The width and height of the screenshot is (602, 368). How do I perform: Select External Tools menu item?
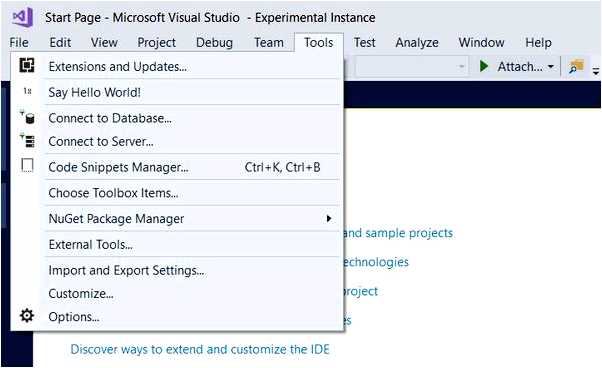(177, 244)
